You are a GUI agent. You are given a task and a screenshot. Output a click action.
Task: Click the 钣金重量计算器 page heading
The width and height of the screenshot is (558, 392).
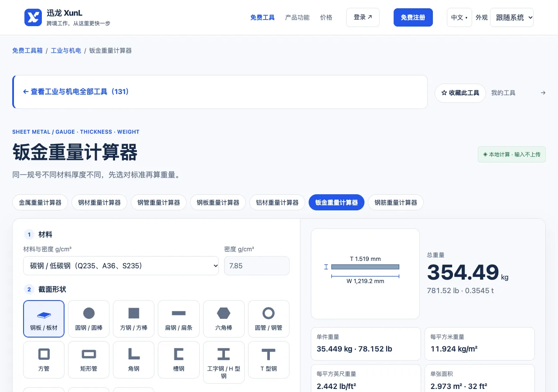[75, 152]
